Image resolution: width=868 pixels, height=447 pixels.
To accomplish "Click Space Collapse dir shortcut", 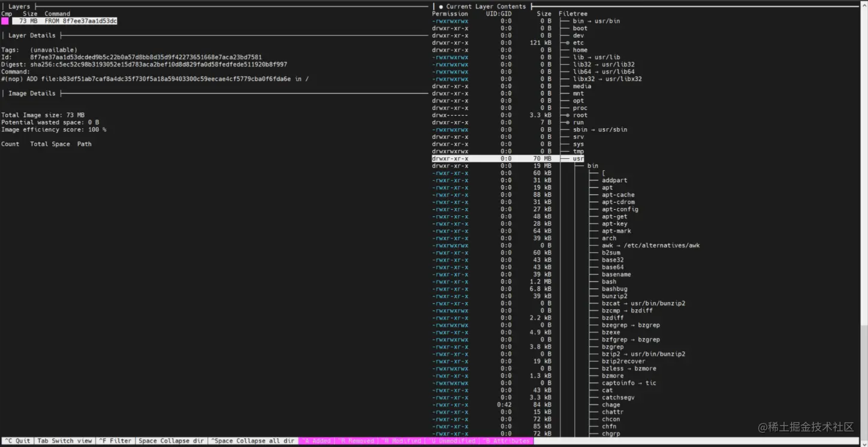I will click(x=171, y=441).
